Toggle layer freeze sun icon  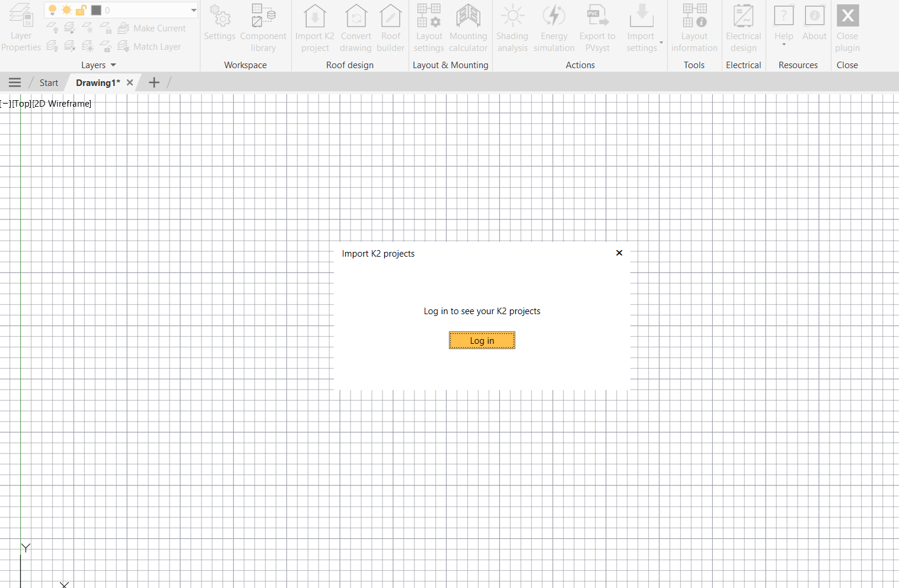click(x=66, y=10)
